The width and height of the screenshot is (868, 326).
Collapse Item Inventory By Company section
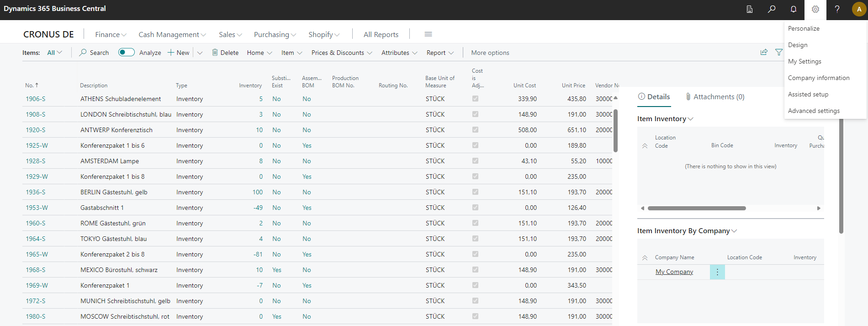687,231
